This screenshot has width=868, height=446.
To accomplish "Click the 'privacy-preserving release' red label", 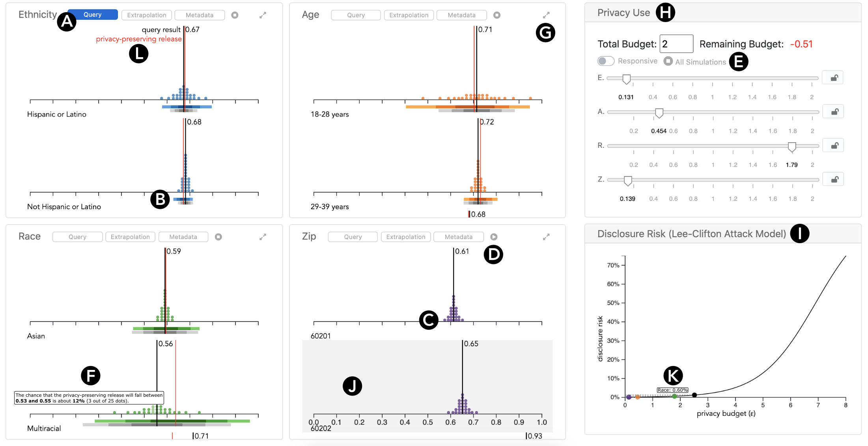I will click(x=139, y=39).
